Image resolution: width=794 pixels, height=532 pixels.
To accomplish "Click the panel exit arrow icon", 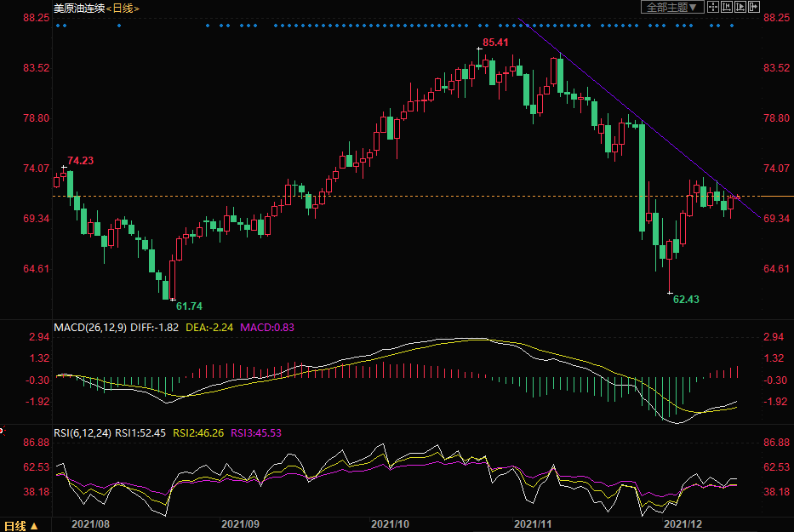I will (x=753, y=8).
